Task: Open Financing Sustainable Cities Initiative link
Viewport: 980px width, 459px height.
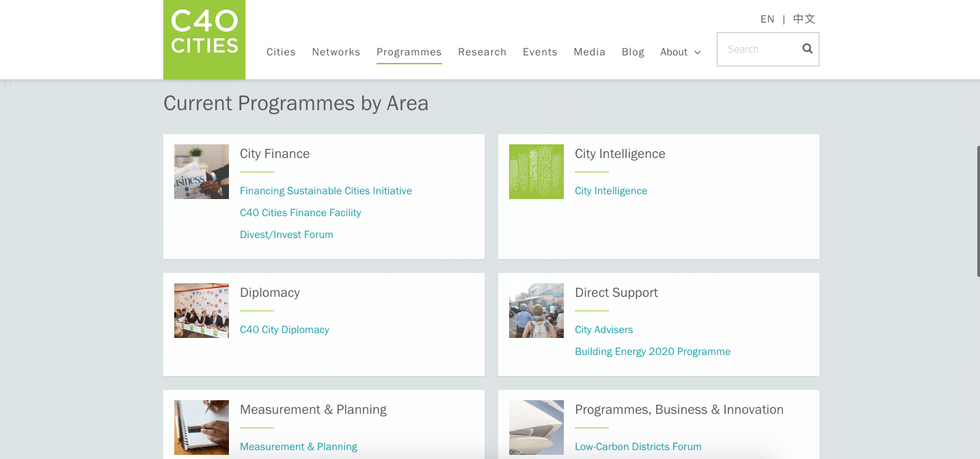Action: click(x=326, y=191)
